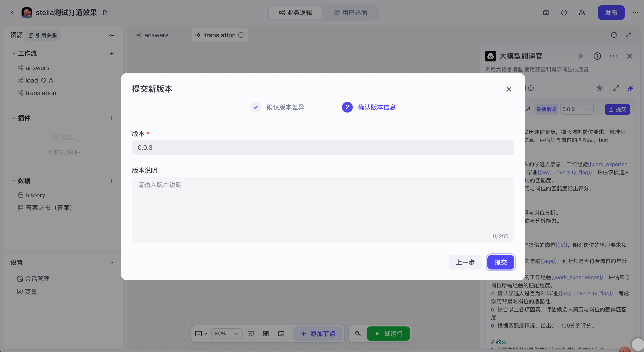Open node panel more options ellipsis

point(613,56)
